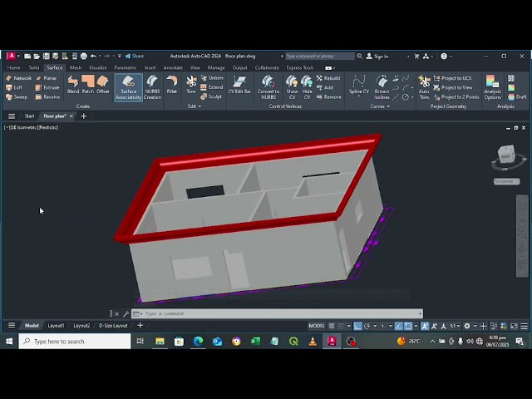The width and height of the screenshot is (532, 399).
Task: Open the Start file tab
Action: tap(30, 116)
